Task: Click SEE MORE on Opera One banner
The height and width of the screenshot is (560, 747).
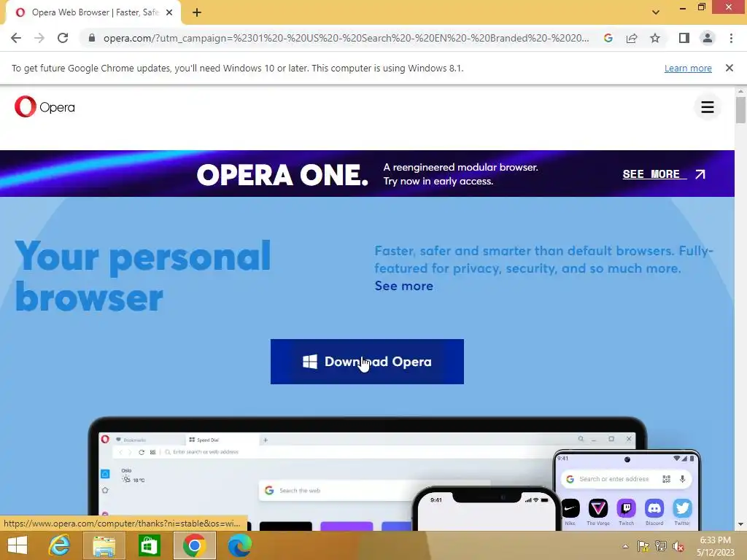Action: click(664, 174)
